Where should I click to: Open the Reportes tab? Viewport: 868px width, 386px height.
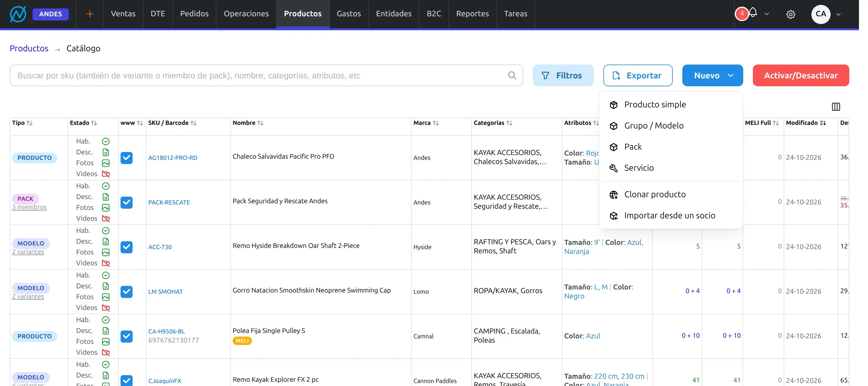(472, 14)
